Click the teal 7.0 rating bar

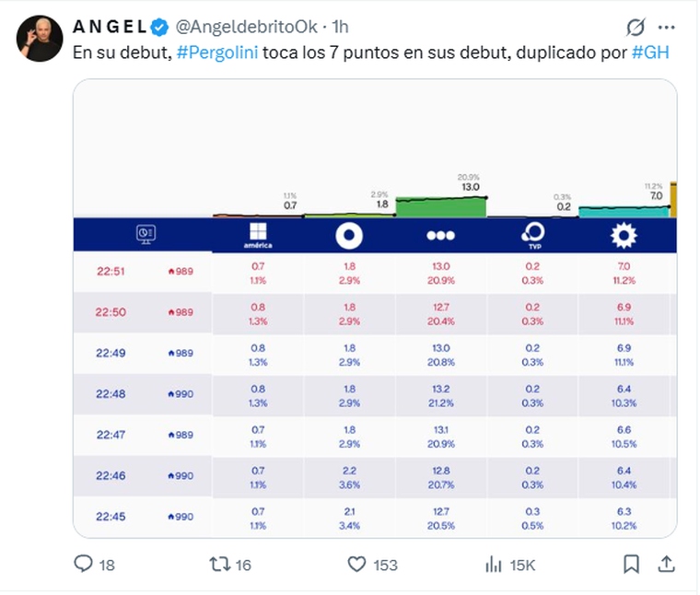tap(624, 211)
